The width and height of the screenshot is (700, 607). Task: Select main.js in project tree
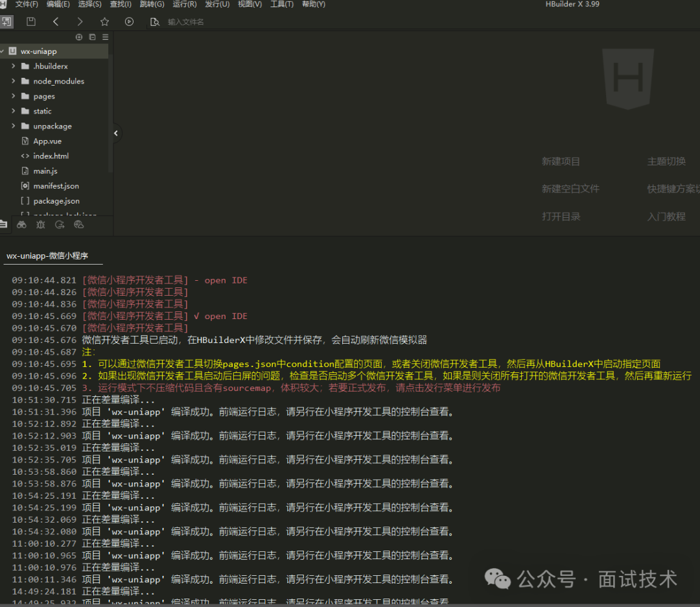45,171
